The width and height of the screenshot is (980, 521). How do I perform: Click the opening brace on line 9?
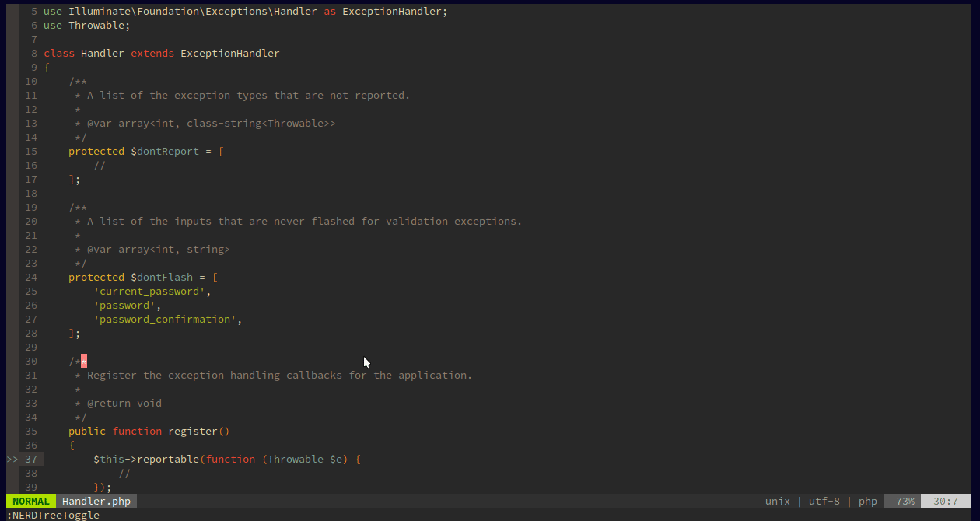click(47, 68)
